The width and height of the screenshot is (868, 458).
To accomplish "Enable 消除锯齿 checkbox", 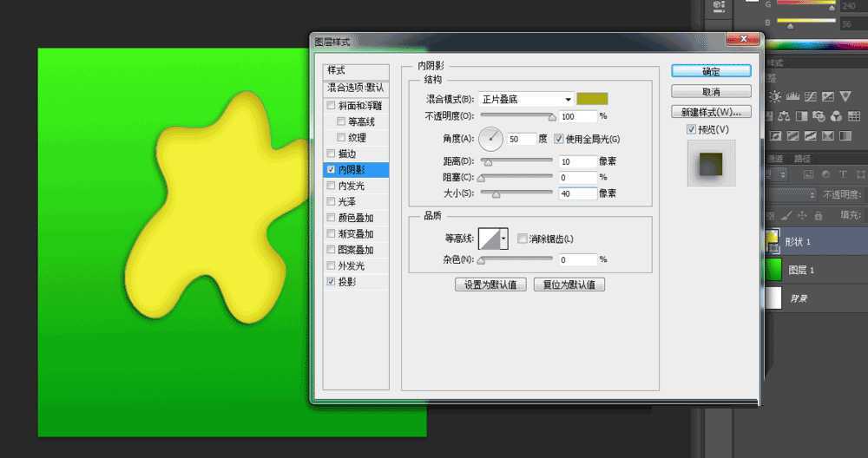I will 522,239.
